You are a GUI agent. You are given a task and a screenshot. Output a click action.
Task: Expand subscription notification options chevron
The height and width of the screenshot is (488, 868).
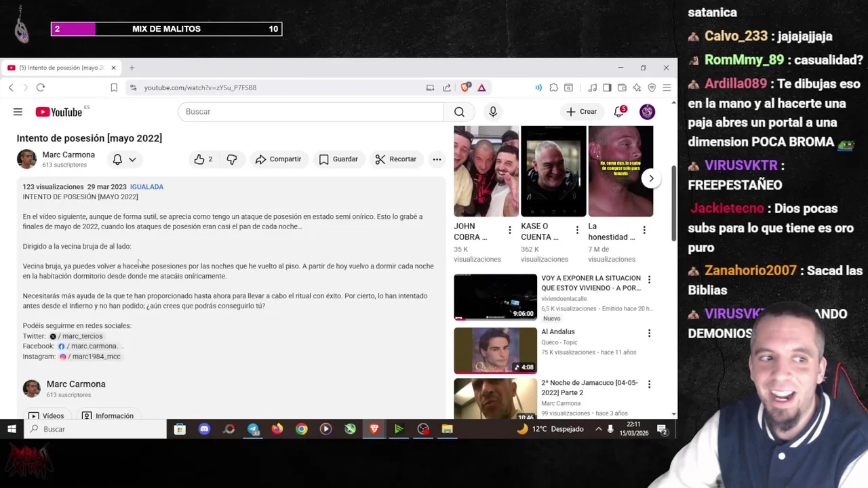click(x=132, y=159)
